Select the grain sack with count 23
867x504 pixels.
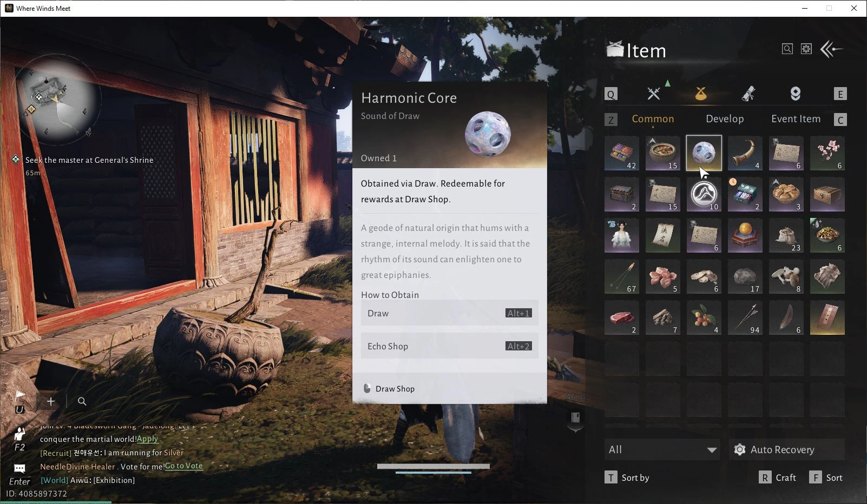pyautogui.click(x=786, y=235)
